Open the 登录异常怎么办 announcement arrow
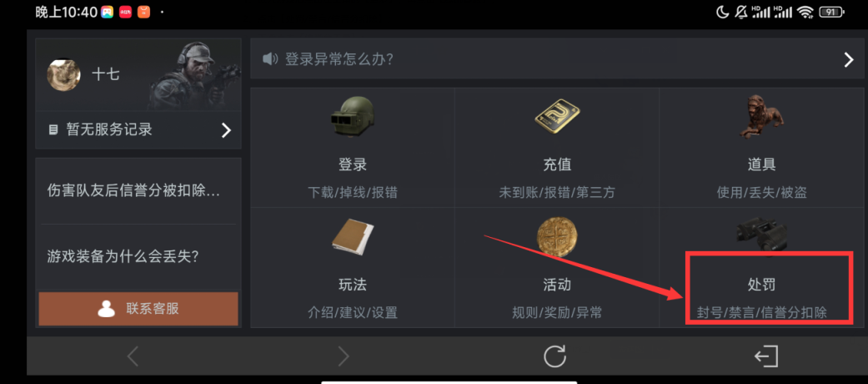Viewport: 868px width, 384px height. click(849, 59)
